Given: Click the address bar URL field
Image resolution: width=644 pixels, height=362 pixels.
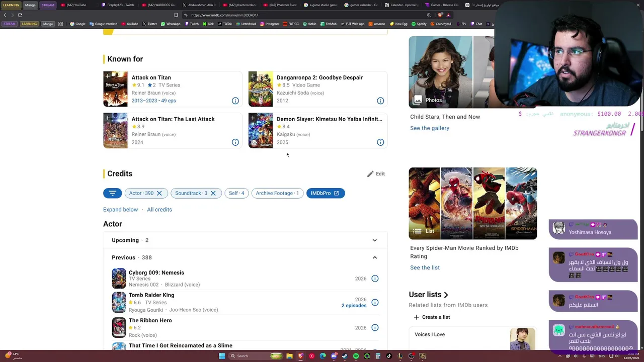Looking at the screenshot, I should [x=302, y=15].
